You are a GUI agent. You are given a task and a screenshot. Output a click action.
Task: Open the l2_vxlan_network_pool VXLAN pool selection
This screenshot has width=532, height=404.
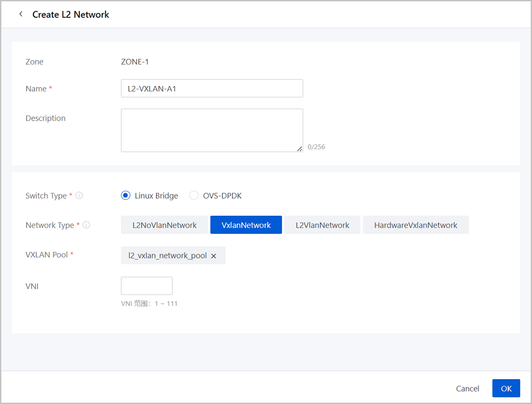[168, 255]
